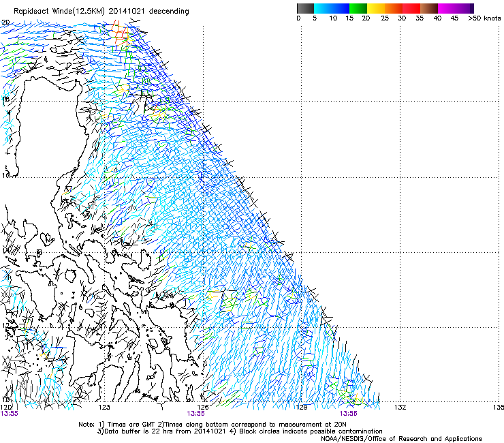Click the '132' longitude axis label
Screen dimensions: 504x443
coord(400,408)
